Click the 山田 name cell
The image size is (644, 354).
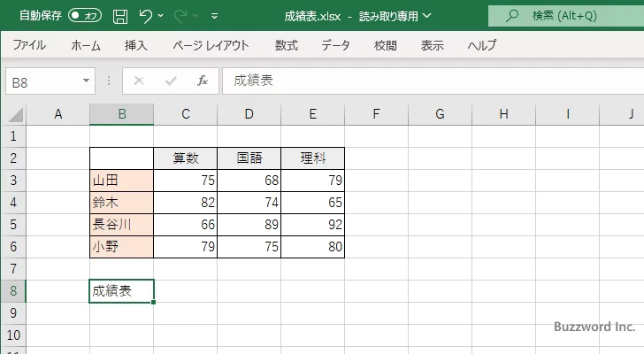121,181
